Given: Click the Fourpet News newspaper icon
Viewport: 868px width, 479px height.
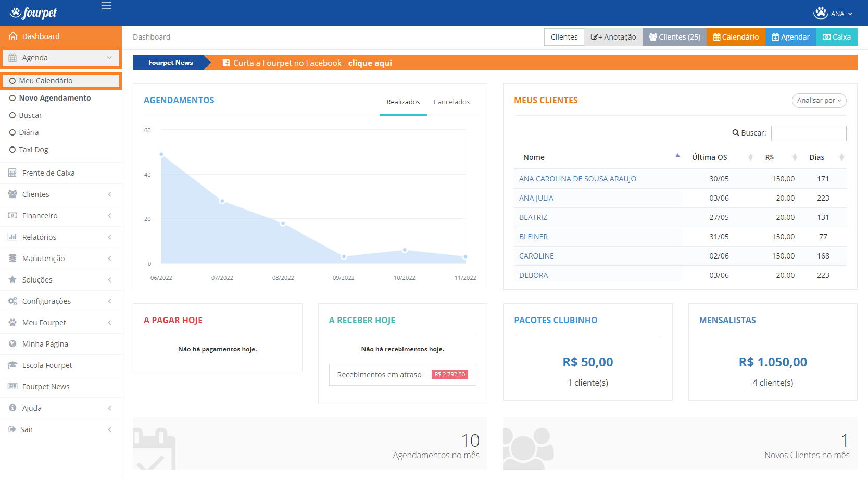Looking at the screenshot, I should pyautogui.click(x=12, y=387).
